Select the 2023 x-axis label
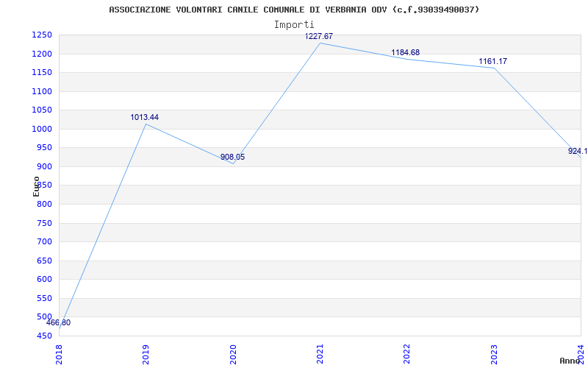588x368 pixels. [494, 355]
